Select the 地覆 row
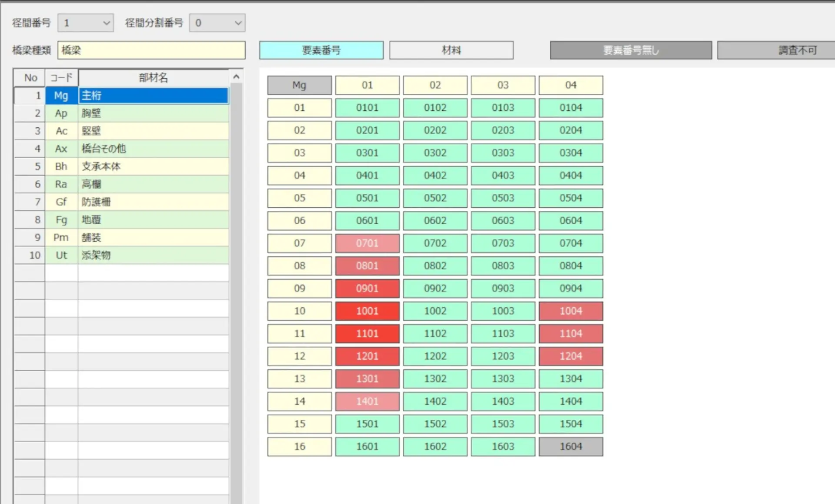Screen dimensions: 835x504 pos(121,220)
